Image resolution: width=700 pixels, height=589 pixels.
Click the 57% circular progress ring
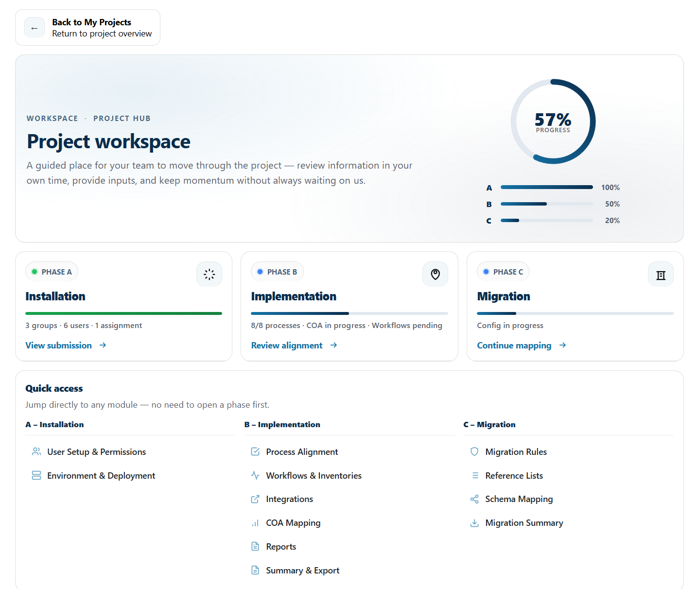553,121
